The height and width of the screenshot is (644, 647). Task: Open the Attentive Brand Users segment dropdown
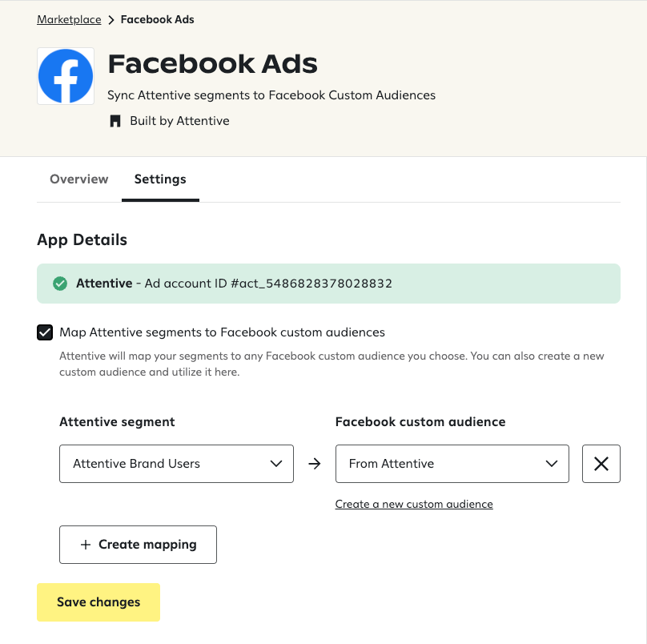(176, 464)
